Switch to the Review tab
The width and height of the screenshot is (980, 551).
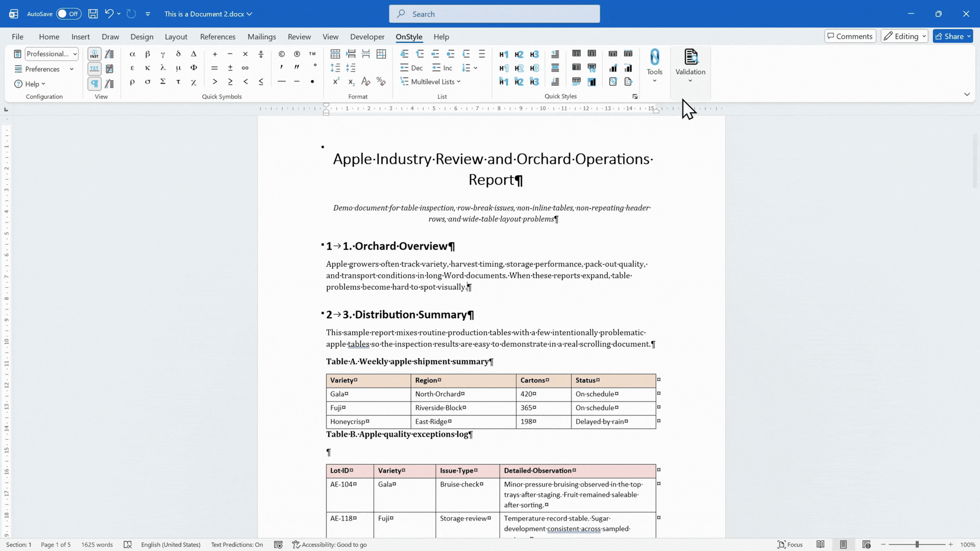click(299, 37)
